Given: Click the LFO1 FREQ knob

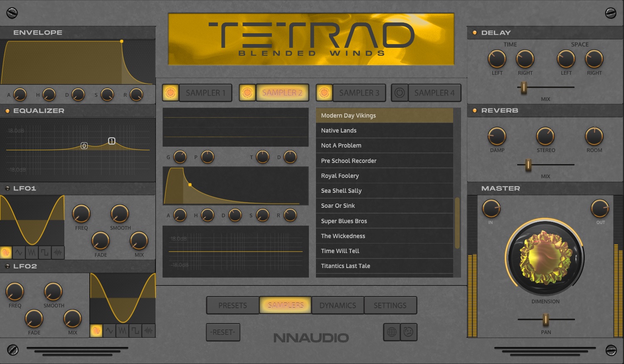Looking at the screenshot, I should coord(81,214).
